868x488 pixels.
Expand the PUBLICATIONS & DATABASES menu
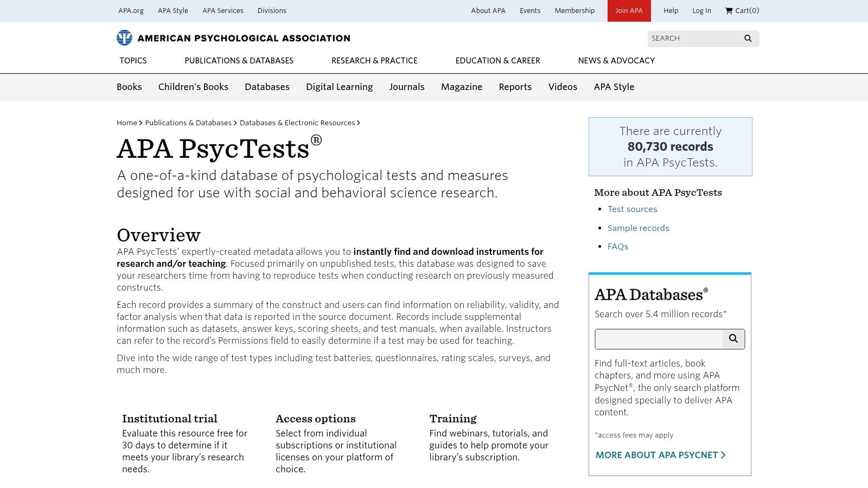(x=239, y=60)
